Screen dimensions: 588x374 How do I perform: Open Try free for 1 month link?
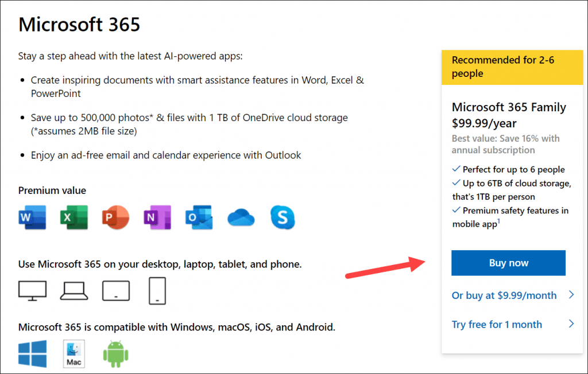click(x=497, y=324)
